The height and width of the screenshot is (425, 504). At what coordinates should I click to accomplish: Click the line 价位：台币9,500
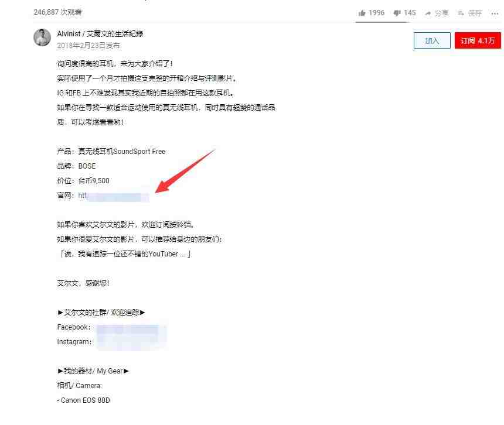pos(83,181)
